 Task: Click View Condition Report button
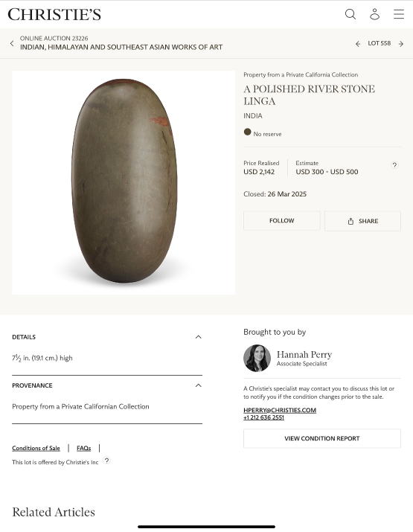tap(322, 438)
